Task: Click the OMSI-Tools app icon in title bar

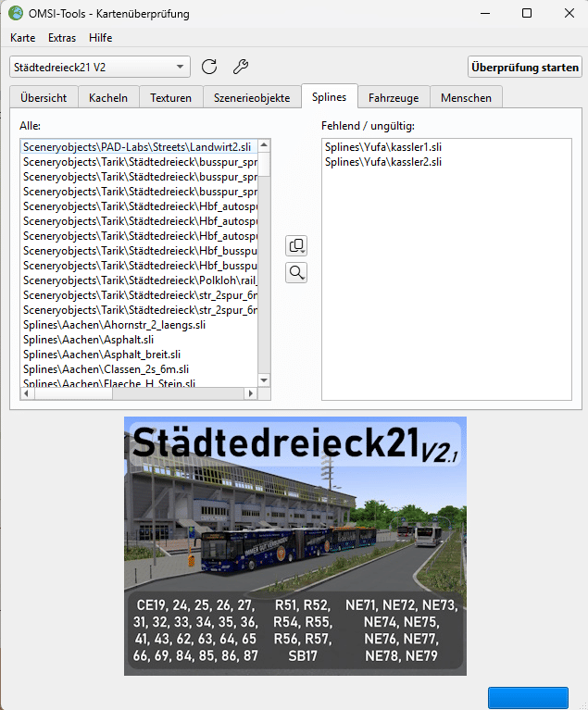Action: 16,13
